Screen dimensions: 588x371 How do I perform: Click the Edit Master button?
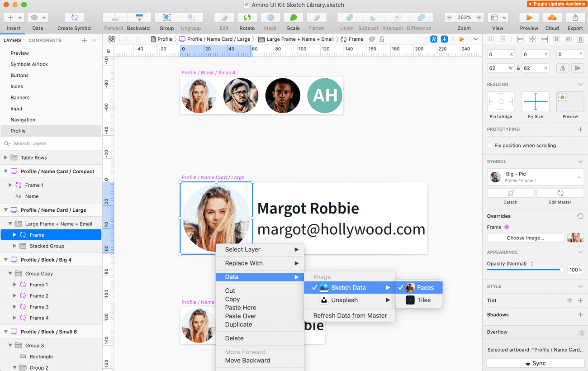coord(560,193)
